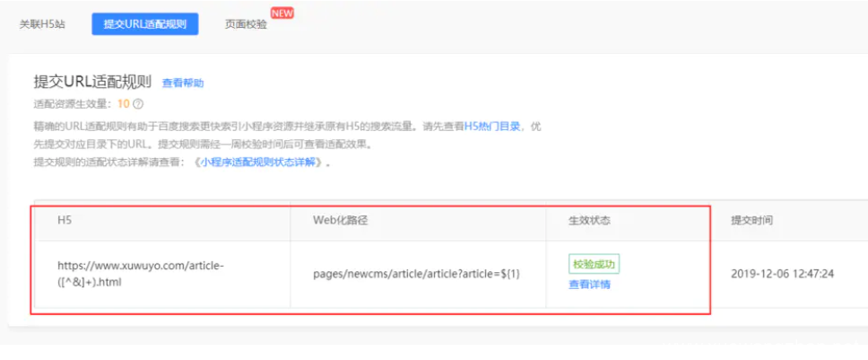
Task: Open the H5热门目录 link
Action: (492, 127)
